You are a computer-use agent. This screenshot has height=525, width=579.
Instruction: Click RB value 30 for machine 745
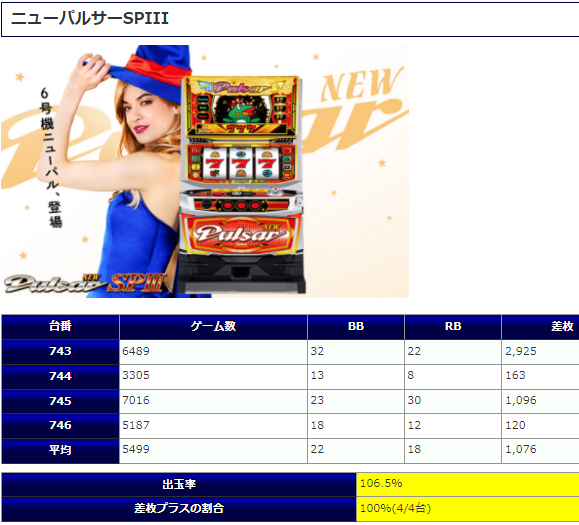[453, 401]
